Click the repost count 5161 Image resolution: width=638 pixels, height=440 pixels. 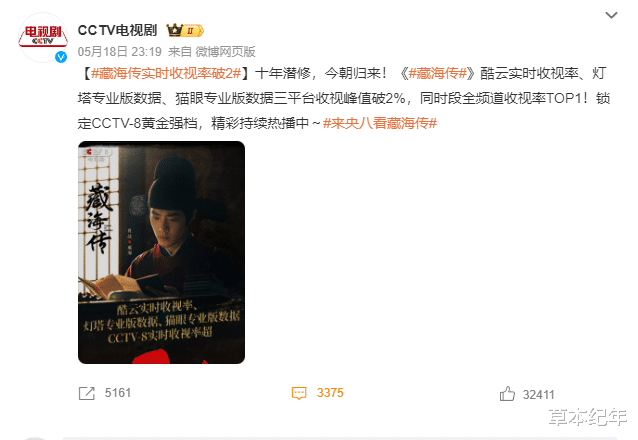[118, 393]
